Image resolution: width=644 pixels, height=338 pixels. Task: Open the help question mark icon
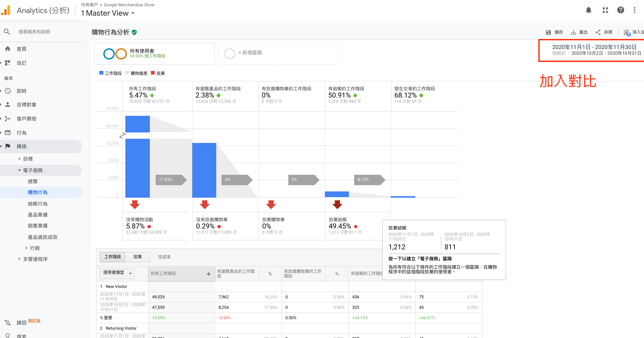[x=620, y=10]
